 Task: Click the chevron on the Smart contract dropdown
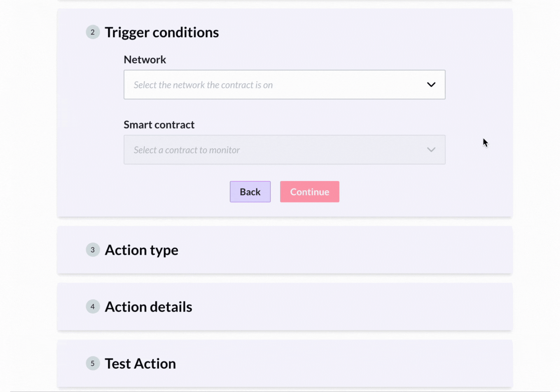(431, 150)
